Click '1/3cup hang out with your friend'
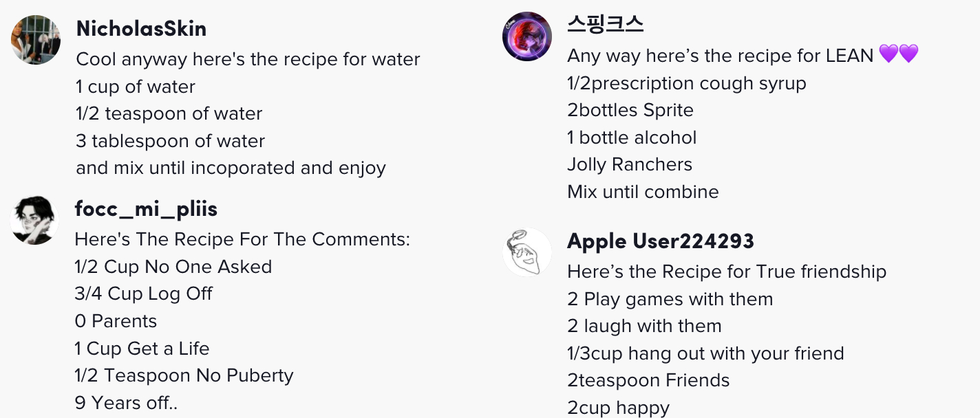The height and width of the screenshot is (418, 980). point(705,354)
